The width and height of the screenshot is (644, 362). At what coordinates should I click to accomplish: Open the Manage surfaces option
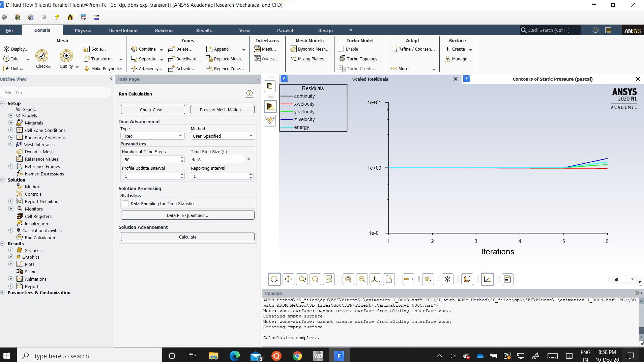coord(458,59)
